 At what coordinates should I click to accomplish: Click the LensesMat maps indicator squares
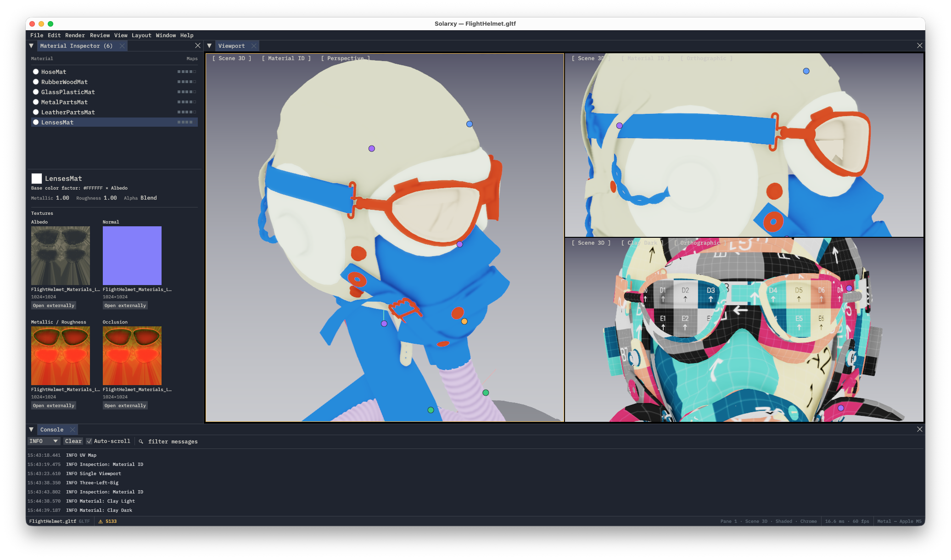[185, 122]
